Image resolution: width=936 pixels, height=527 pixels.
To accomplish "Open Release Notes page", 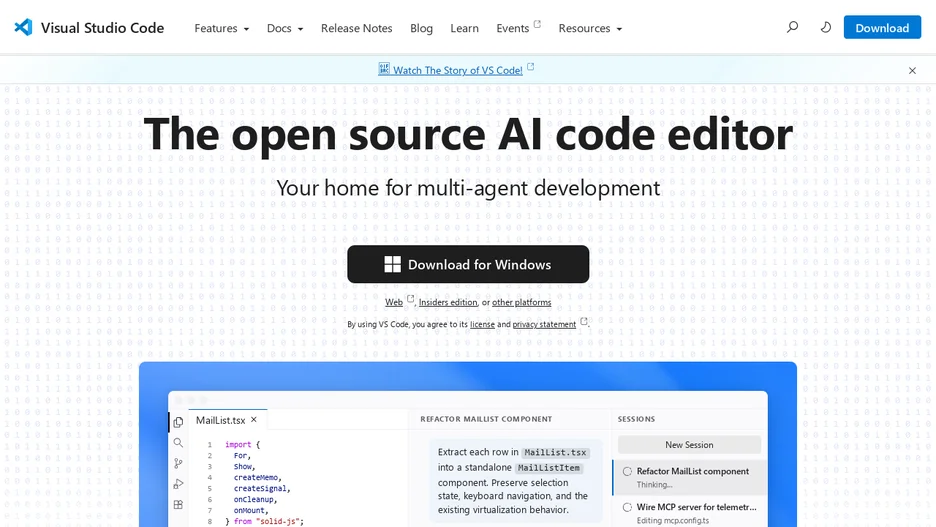I will coord(356,28).
